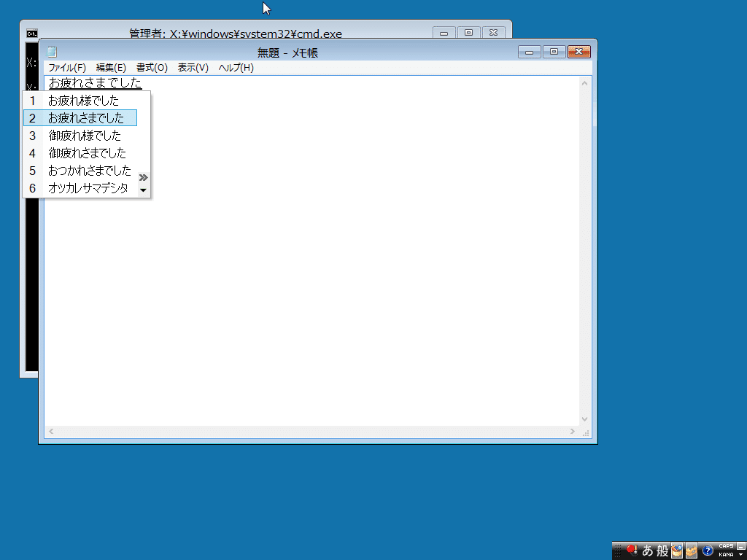The image size is (747, 560).
Task: Select candidate 5 おつかれさまでした
Action: 80,171
